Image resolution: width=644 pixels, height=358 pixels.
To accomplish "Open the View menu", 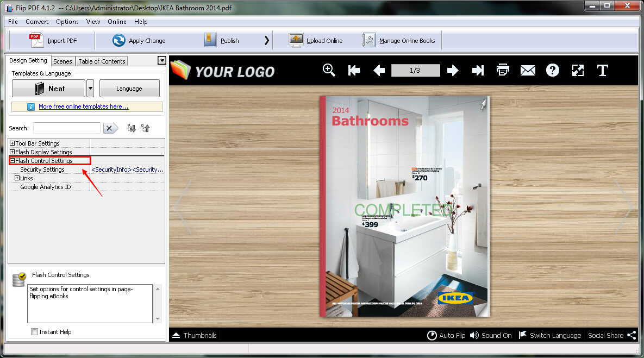I will pyautogui.click(x=93, y=22).
